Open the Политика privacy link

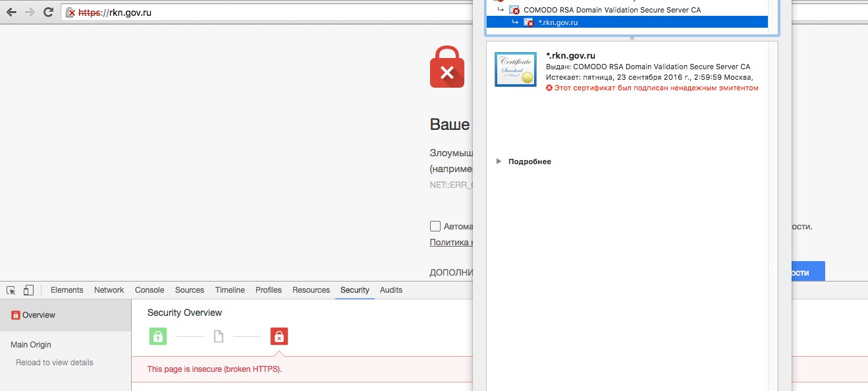pos(451,242)
